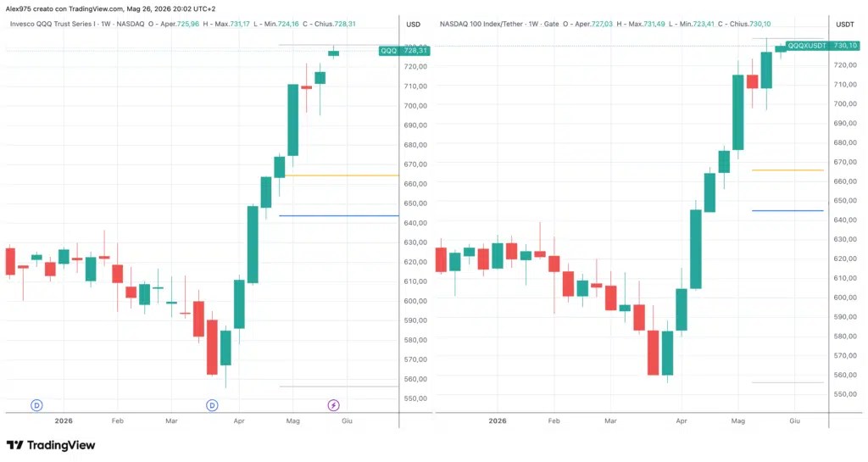Viewport: 868px width, 462px height.
Task: Click the March dividend D marker
Action: click(212, 405)
